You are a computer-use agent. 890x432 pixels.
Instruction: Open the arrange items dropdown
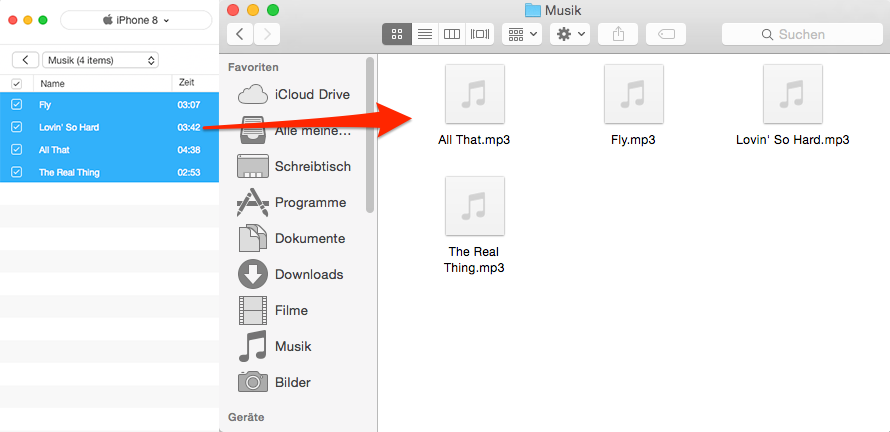(522, 34)
